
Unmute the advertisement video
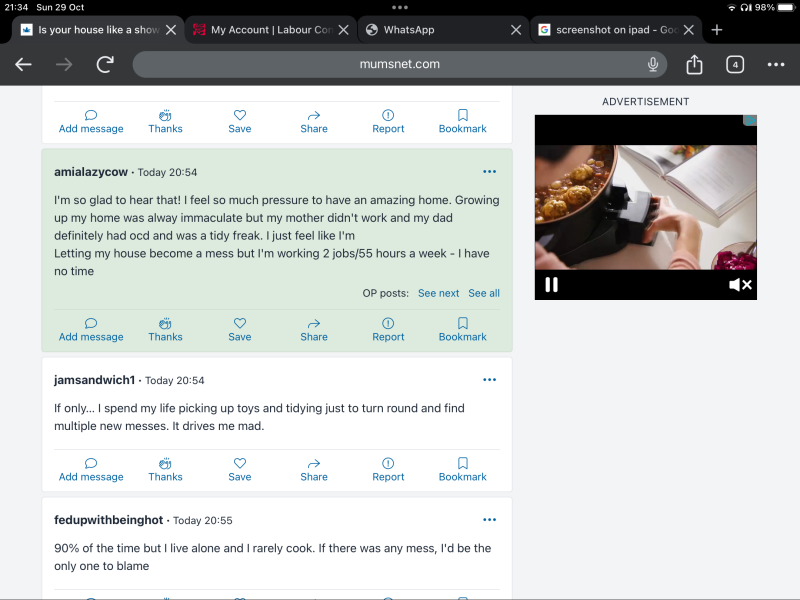tap(740, 285)
